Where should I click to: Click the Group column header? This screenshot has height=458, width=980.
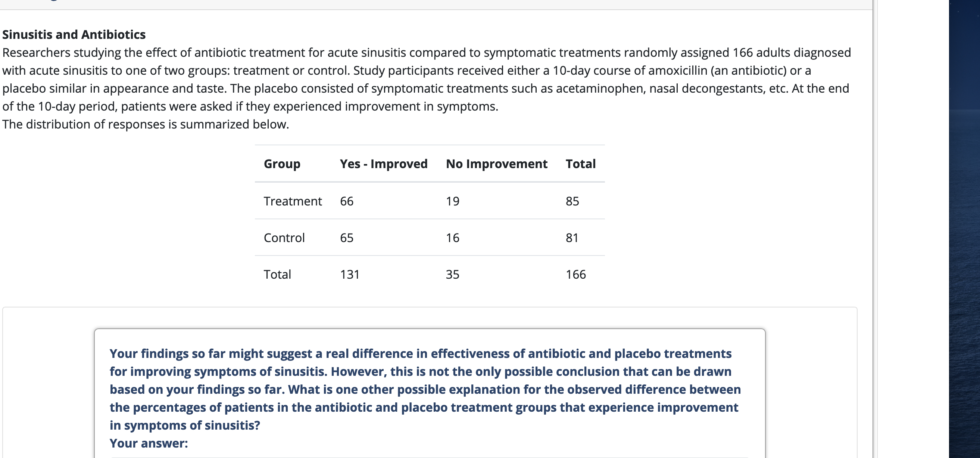[282, 164]
